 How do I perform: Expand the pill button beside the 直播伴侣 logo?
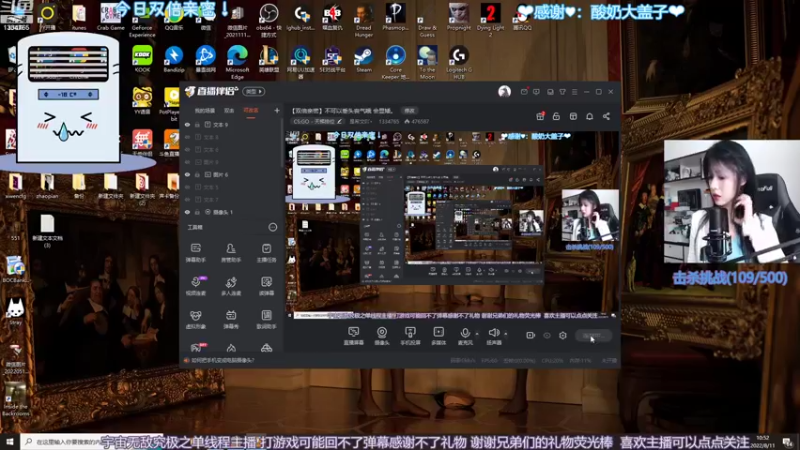click(254, 91)
